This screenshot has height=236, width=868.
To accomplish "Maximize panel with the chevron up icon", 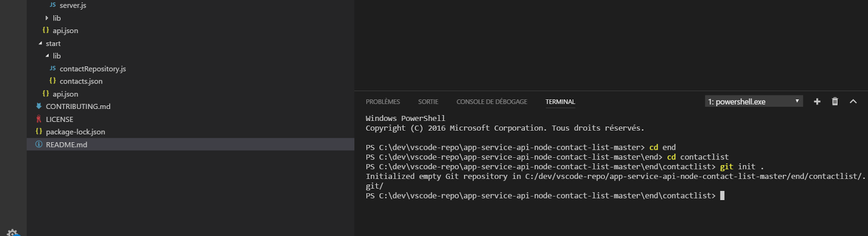I will click(x=853, y=101).
